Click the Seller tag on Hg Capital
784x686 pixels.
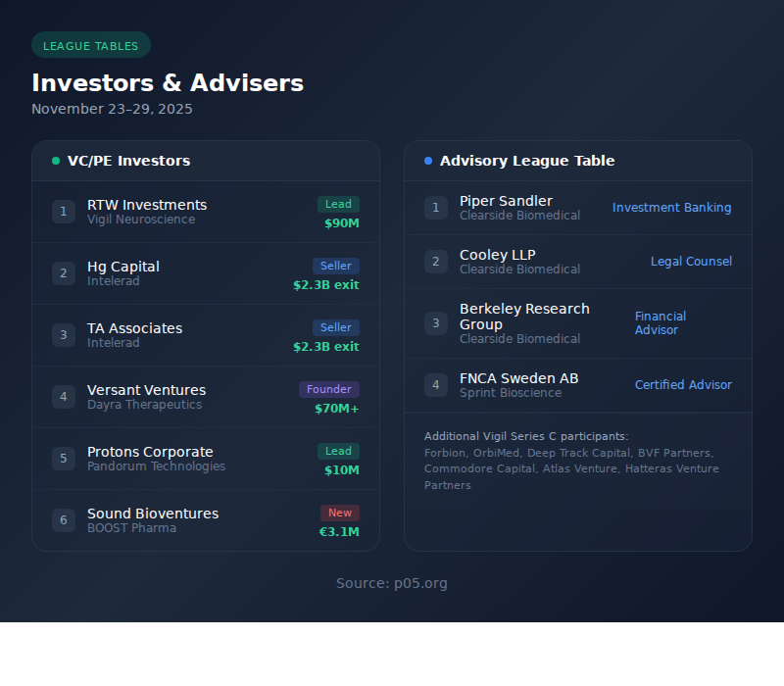click(336, 267)
